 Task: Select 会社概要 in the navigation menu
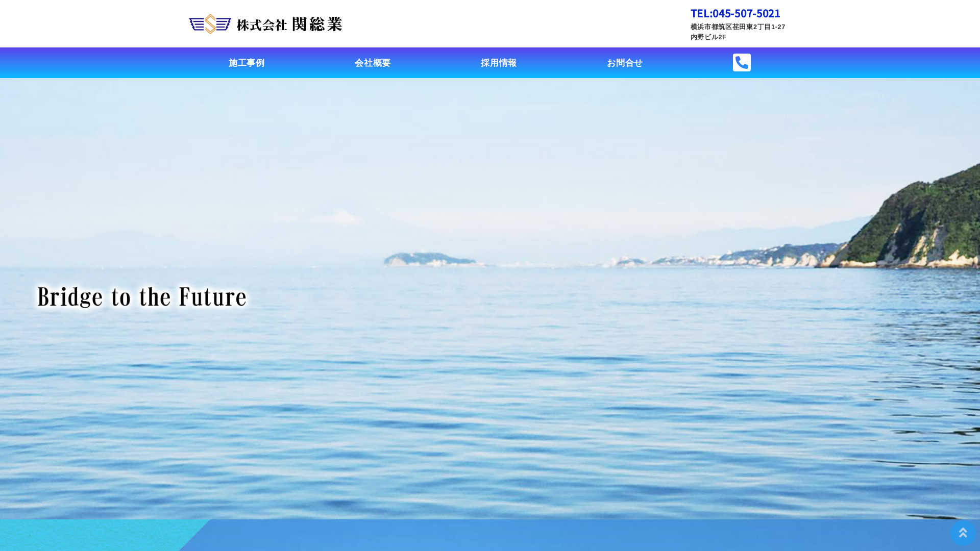point(373,62)
